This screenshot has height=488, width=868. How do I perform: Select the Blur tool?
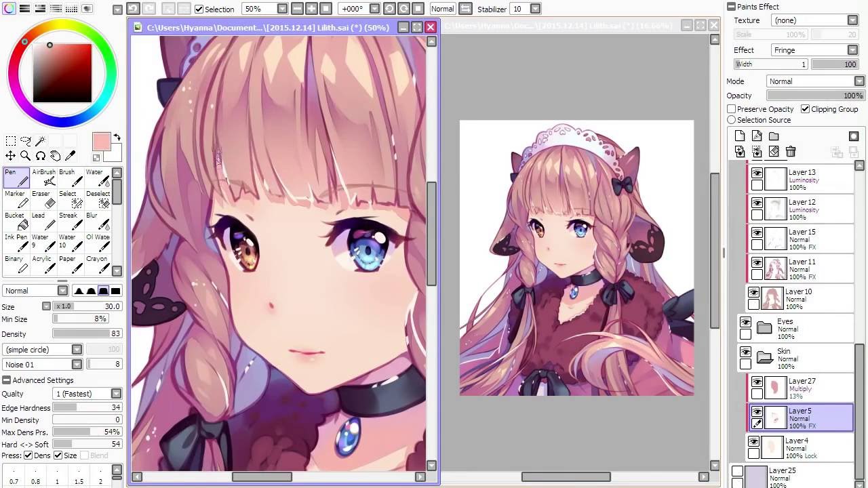click(98, 221)
